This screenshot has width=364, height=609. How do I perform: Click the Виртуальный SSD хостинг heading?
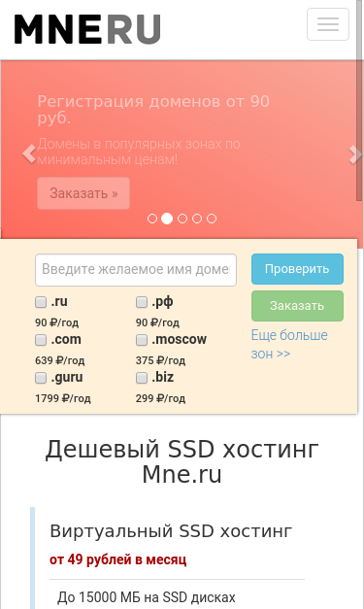tap(171, 531)
